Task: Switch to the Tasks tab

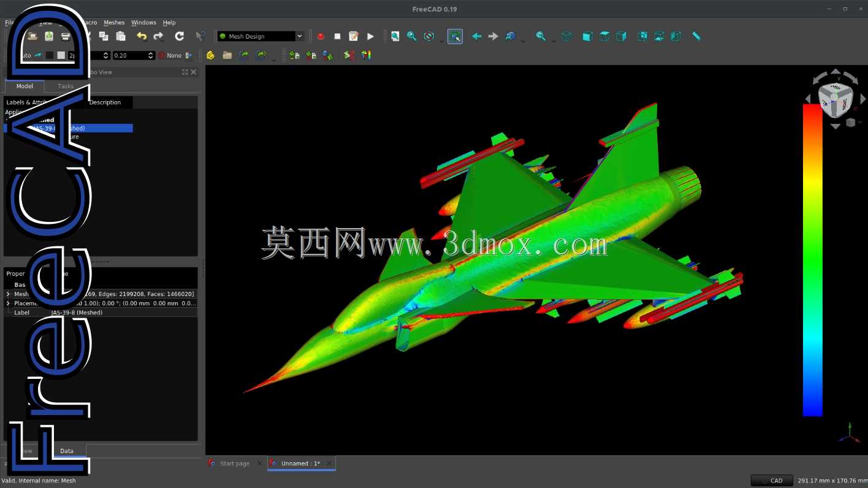Action: (x=66, y=86)
